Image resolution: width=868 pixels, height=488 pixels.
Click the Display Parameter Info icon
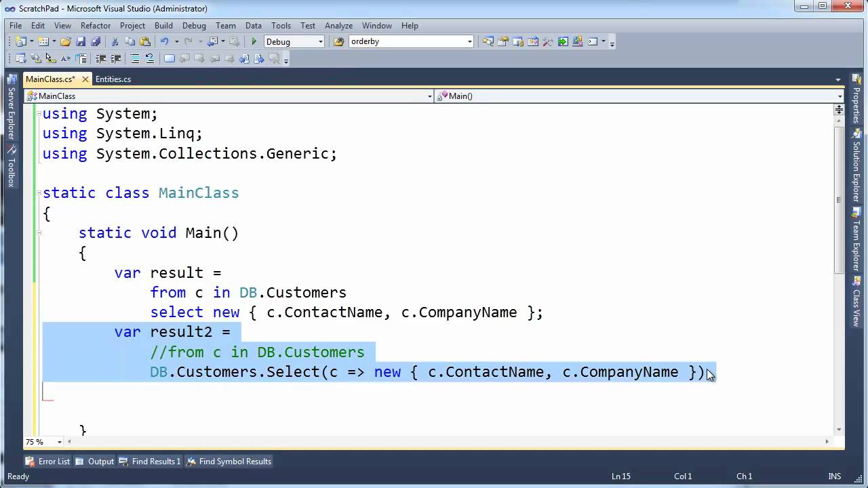pos(35,59)
